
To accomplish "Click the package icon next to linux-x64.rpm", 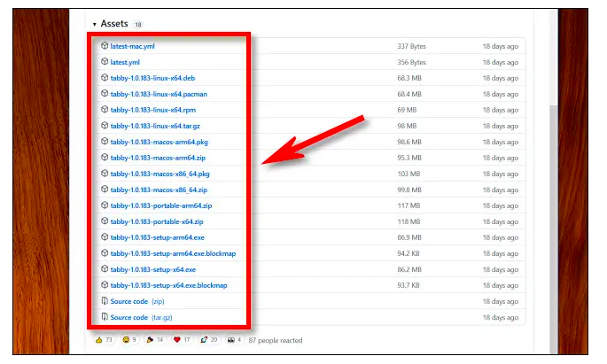I will [x=105, y=110].
